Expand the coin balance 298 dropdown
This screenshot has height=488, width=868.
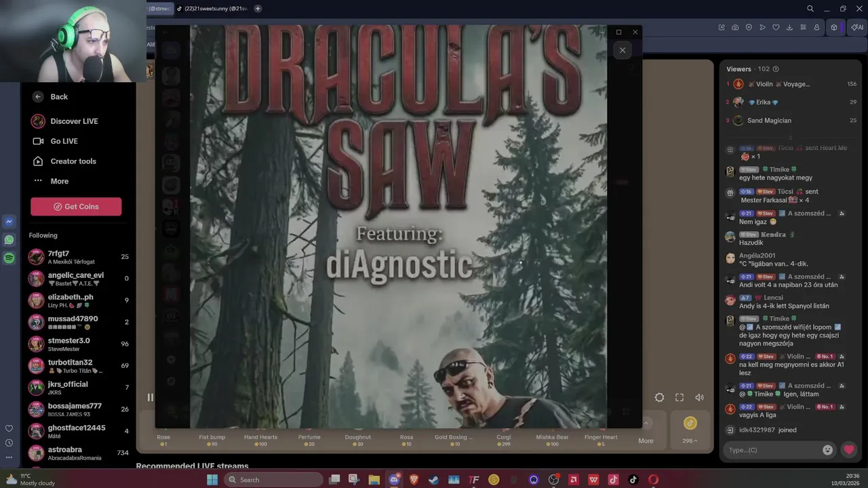[x=690, y=441]
